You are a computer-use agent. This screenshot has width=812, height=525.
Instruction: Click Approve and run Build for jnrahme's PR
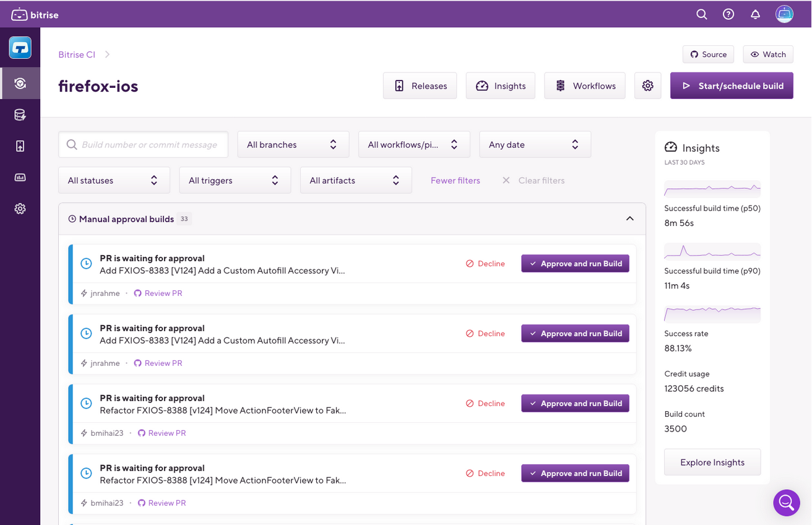click(574, 263)
